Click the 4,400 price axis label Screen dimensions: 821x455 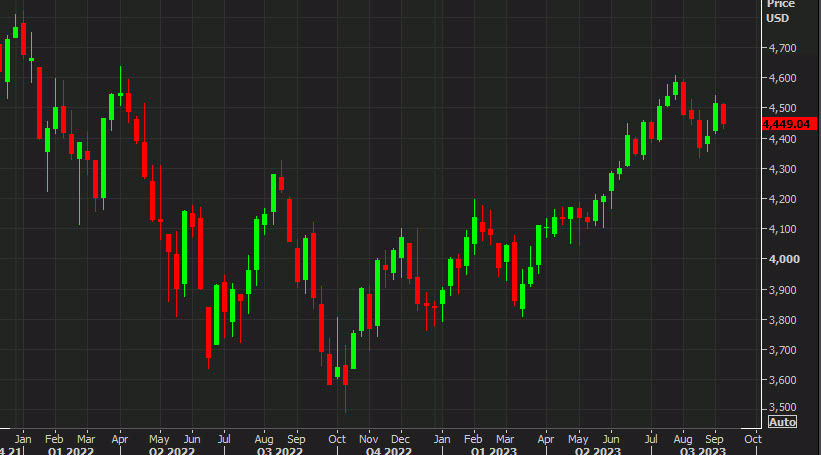[782, 139]
